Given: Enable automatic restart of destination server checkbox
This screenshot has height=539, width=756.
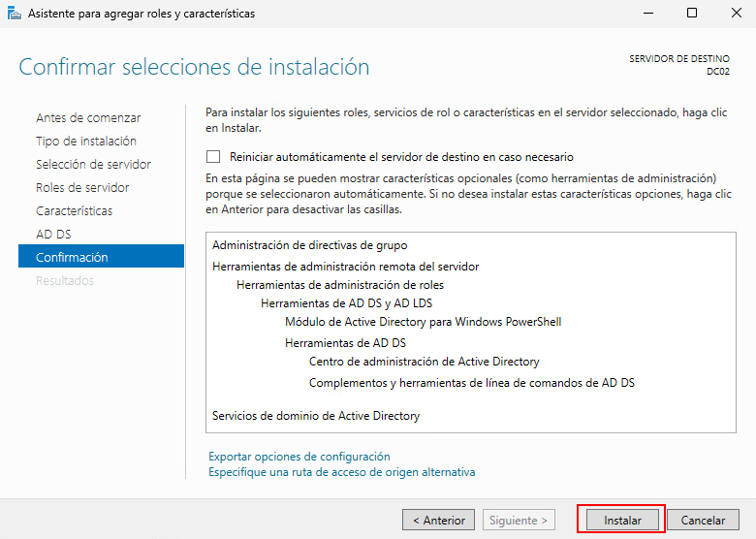Looking at the screenshot, I should (213, 156).
